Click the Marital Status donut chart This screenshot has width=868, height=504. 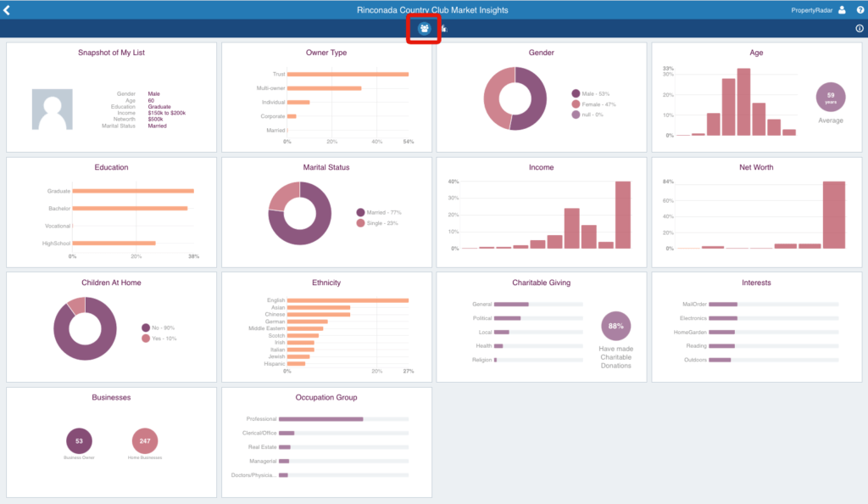tap(299, 213)
